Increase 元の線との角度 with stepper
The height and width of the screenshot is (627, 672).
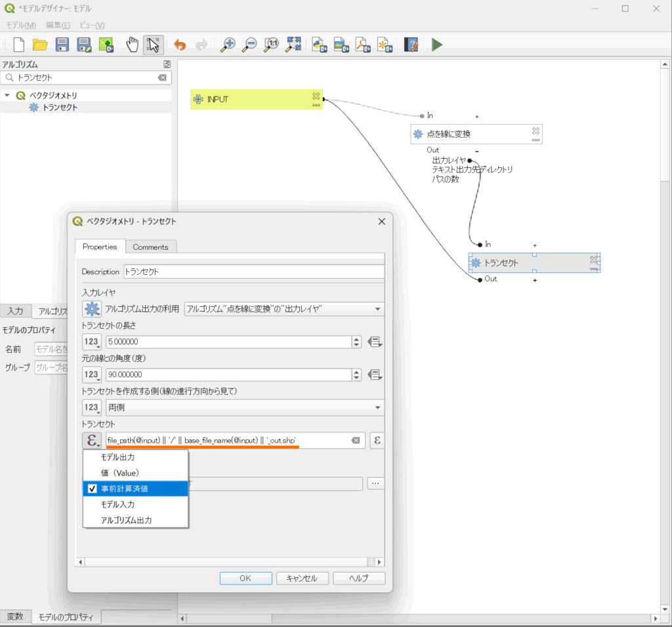pos(356,372)
